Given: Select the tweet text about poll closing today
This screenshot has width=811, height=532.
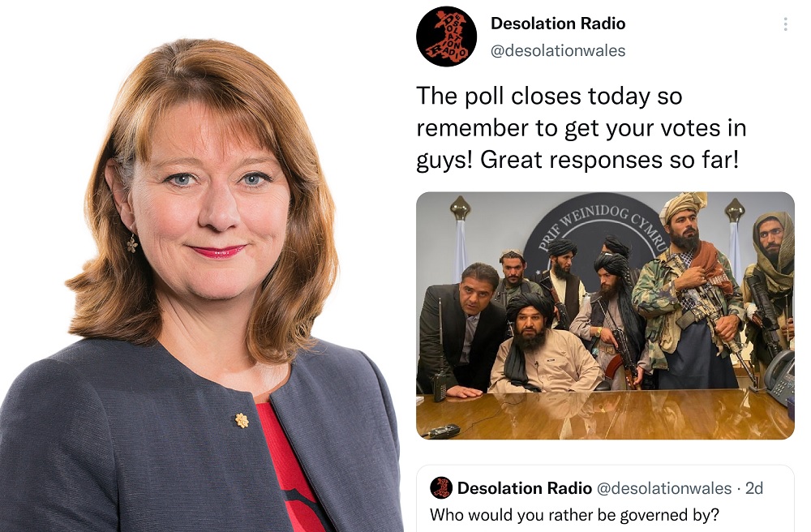Looking at the screenshot, I should point(581,127).
